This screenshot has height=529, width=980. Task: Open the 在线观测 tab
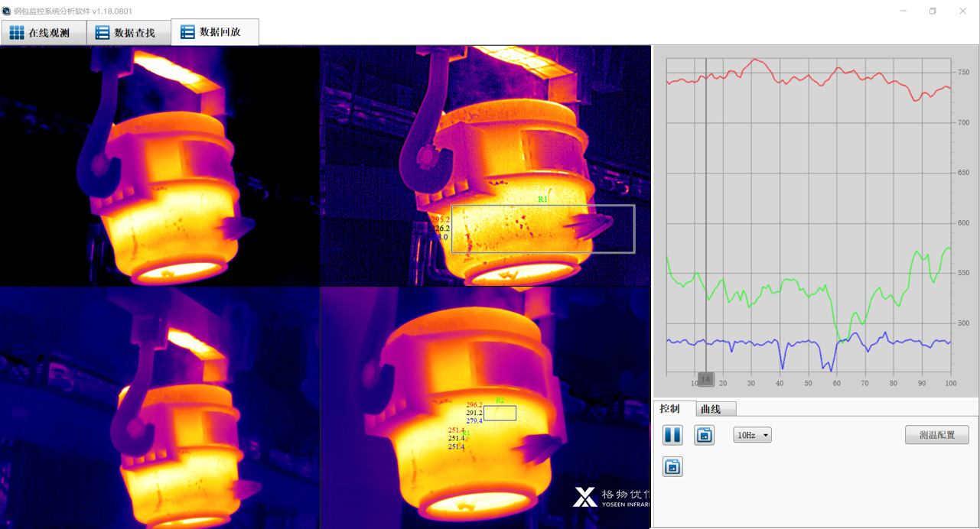point(41,33)
